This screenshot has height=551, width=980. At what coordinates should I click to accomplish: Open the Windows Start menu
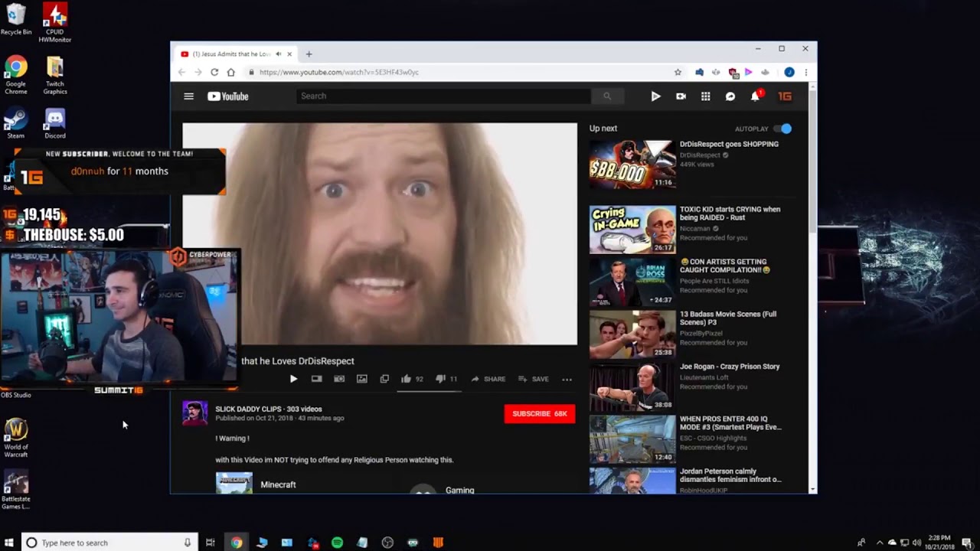pyautogui.click(x=9, y=543)
